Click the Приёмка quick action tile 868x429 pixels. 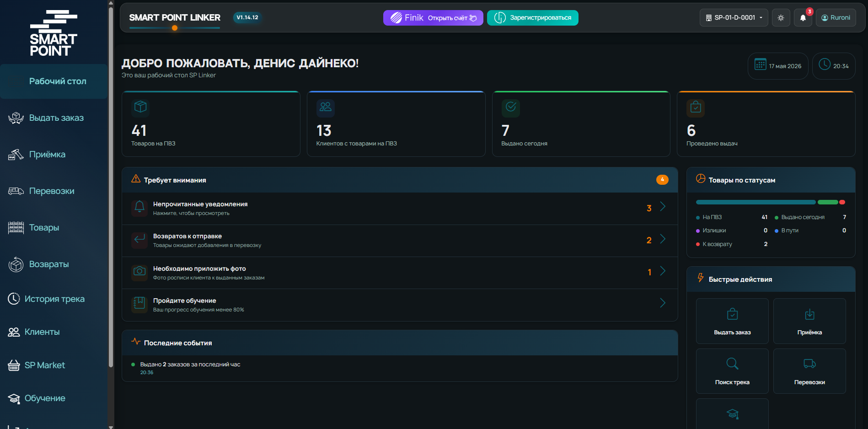(809, 321)
